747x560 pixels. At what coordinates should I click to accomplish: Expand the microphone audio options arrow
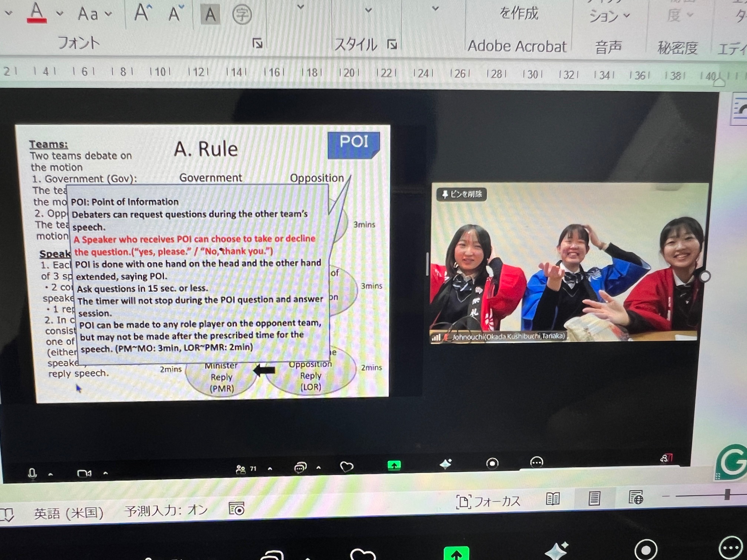point(51,474)
